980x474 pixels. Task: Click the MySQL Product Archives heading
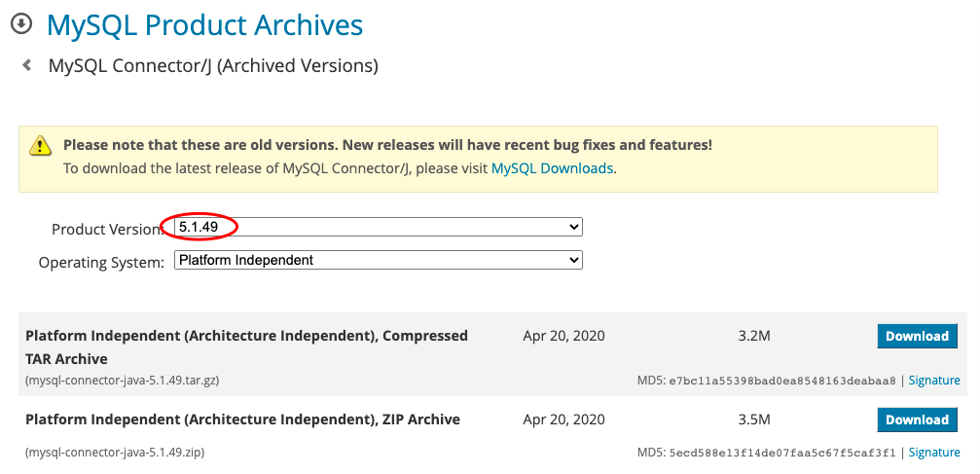[x=205, y=25]
